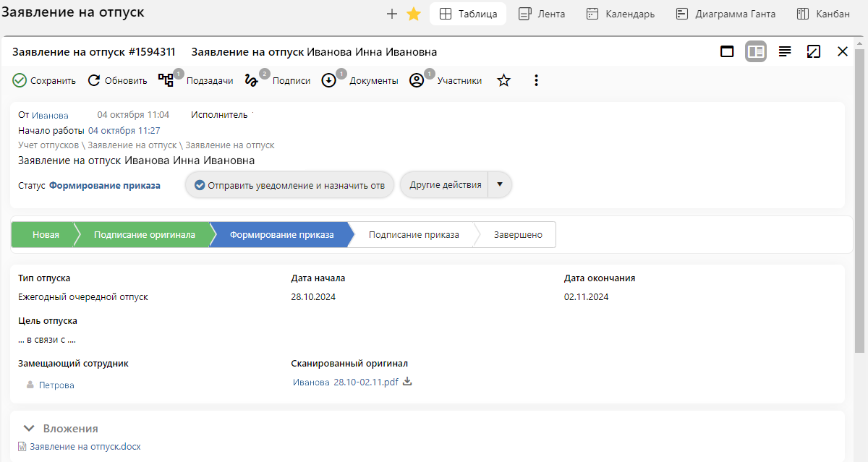Screen dimensions: 868x462
Task: Click the Участники person icon
Action: click(x=417, y=80)
